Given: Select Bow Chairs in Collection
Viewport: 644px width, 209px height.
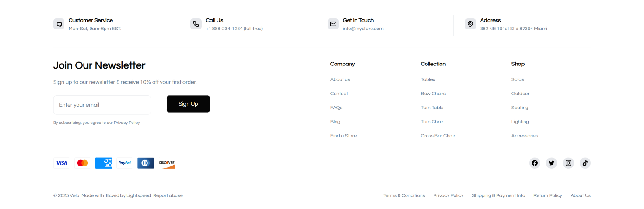Looking at the screenshot, I should [x=433, y=94].
